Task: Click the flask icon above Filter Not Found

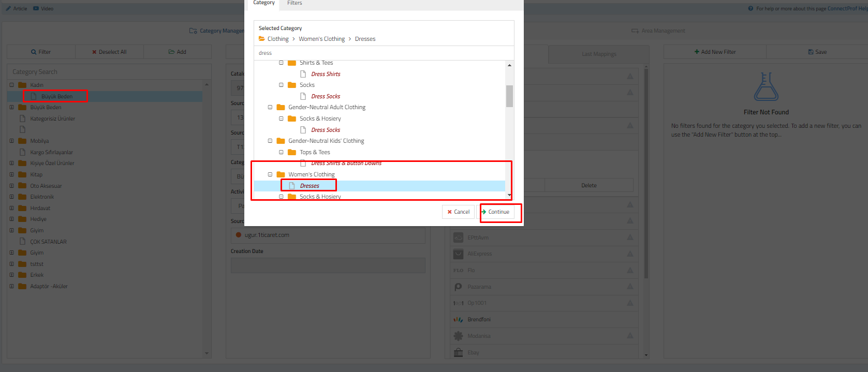Action: (766, 86)
